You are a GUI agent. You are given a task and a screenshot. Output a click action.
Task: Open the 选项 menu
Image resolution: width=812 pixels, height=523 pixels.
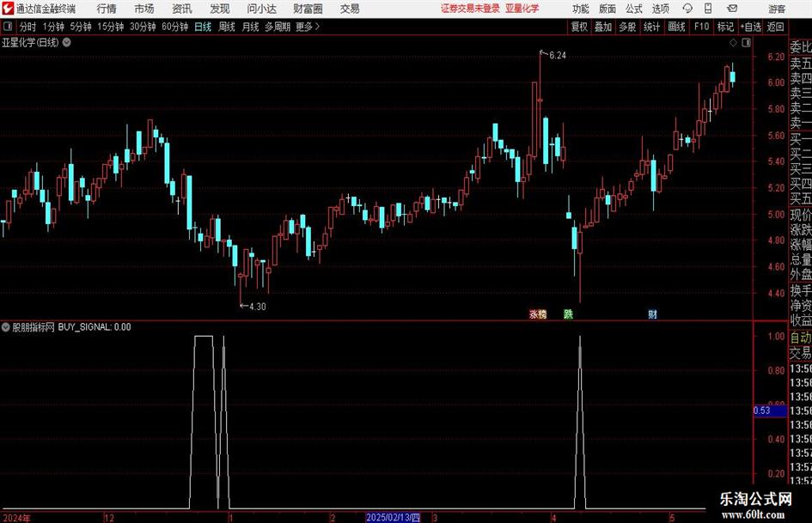660,9
